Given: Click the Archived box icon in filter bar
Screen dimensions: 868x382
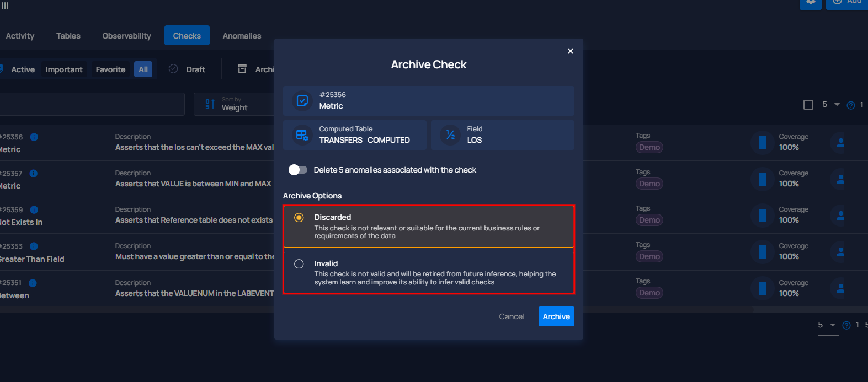Looking at the screenshot, I should point(242,69).
